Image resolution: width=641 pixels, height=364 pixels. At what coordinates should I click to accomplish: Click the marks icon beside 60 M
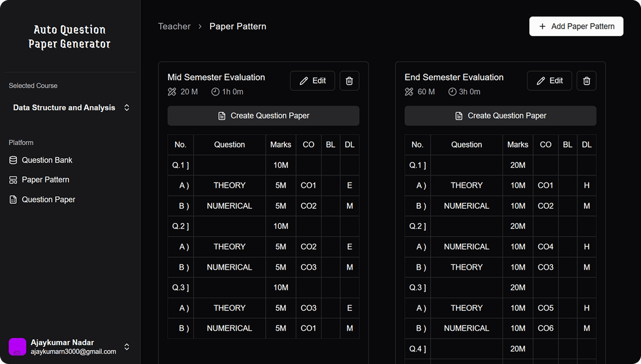(x=408, y=92)
